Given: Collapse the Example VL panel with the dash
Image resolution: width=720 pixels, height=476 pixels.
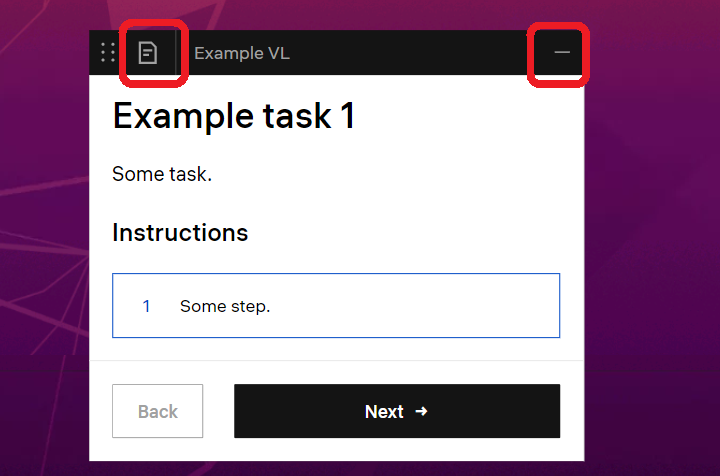Looking at the screenshot, I should pyautogui.click(x=561, y=52).
